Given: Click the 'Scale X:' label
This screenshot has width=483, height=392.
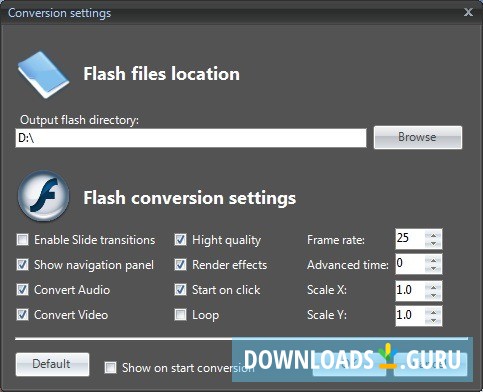Looking at the screenshot, I should pyautogui.click(x=327, y=290).
